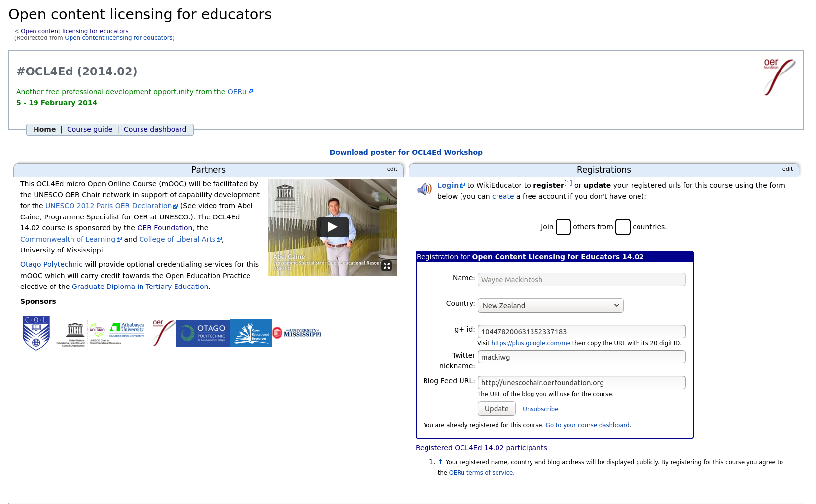Screen dimensions: 816x504
Task: Click the Commonwealth of Learning COL crest logo
Action: (36, 333)
